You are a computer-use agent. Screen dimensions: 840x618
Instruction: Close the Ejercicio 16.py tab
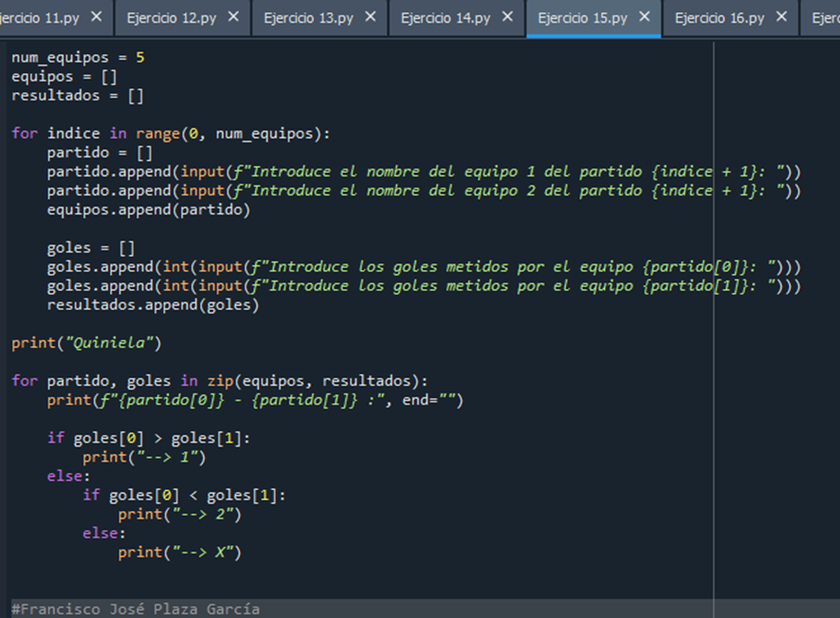click(x=781, y=17)
